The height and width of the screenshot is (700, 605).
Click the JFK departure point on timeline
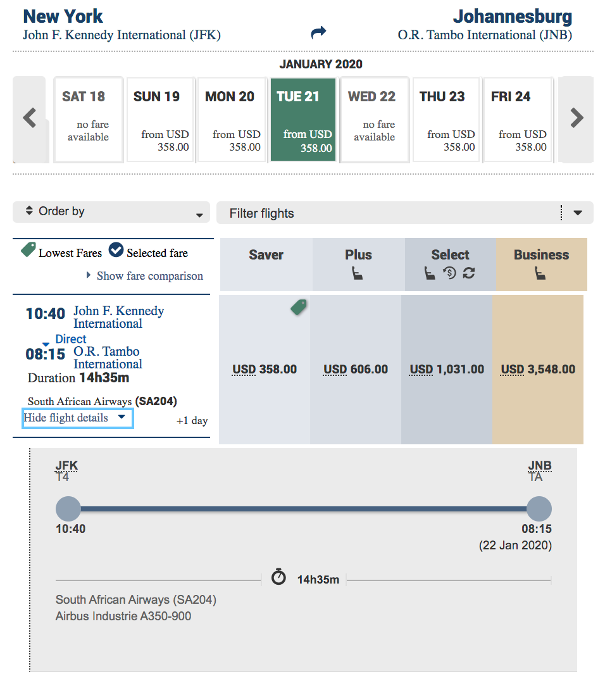click(x=68, y=509)
